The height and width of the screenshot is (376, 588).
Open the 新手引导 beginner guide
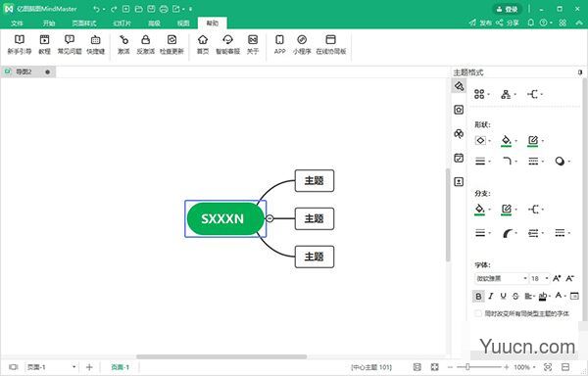pos(20,45)
